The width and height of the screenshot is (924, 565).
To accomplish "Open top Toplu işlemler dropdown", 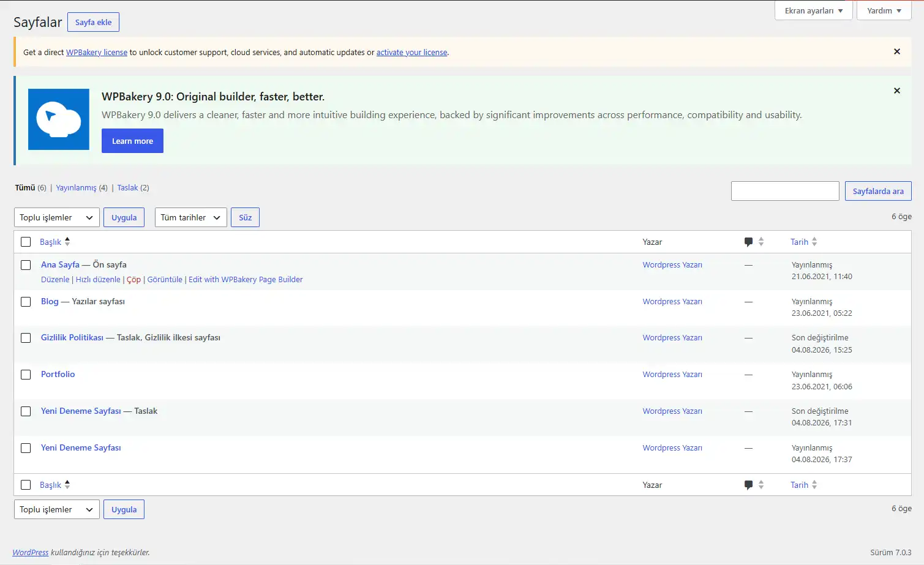I will 56,217.
